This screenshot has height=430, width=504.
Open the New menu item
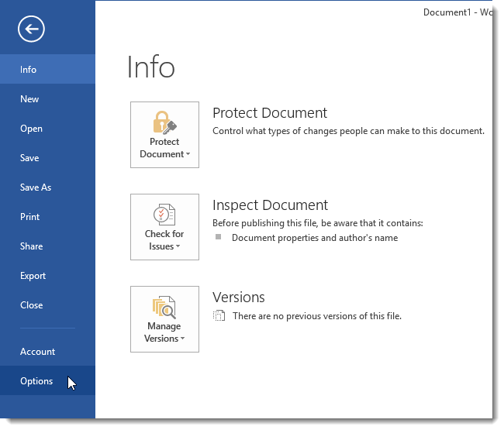47,98
